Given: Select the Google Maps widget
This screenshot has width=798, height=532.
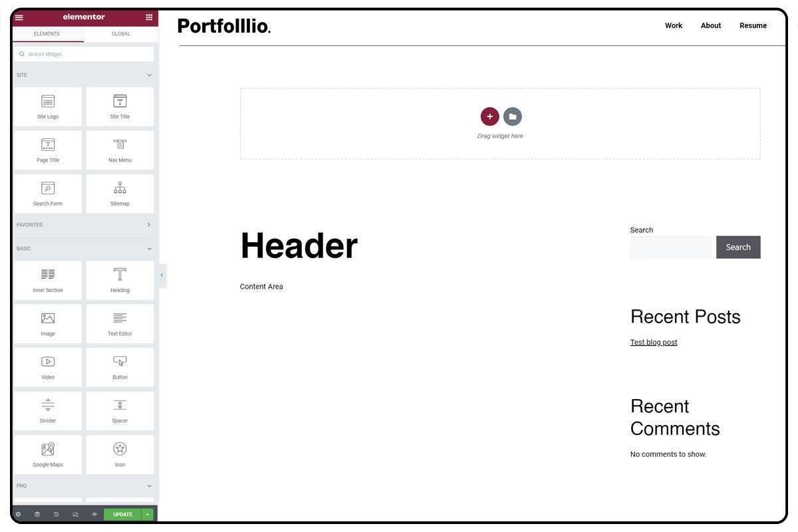Looking at the screenshot, I should click(x=48, y=454).
